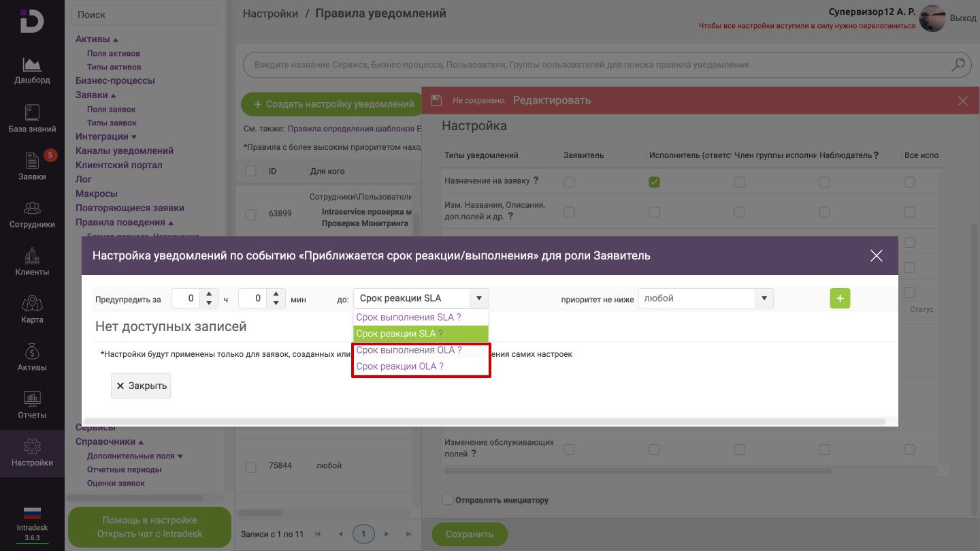The width and height of the screenshot is (980, 551).
Task: Open the Карта sidebar section
Action: pyautogui.click(x=32, y=309)
